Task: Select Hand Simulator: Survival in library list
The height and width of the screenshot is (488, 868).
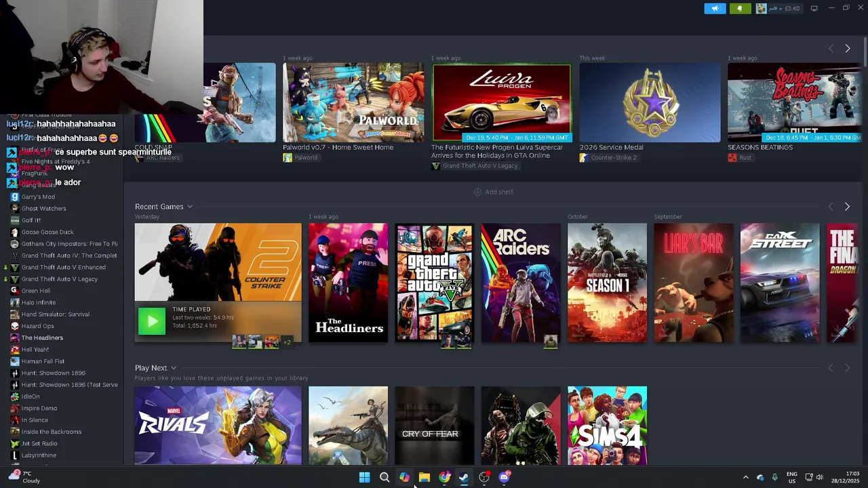Action: [56, 314]
